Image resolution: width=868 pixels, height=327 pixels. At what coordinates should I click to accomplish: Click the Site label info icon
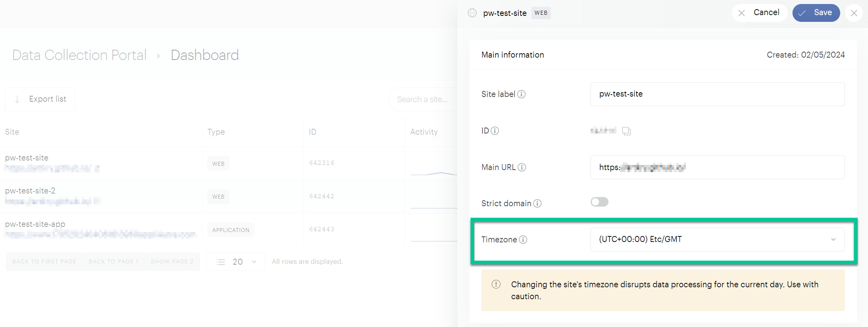click(521, 94)
